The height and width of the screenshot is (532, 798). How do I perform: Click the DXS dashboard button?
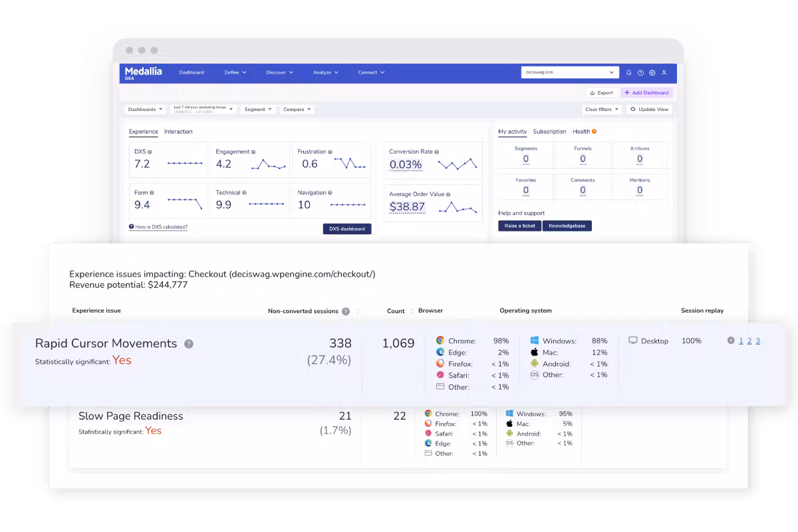pyautogui.click(x=347, y=229)
